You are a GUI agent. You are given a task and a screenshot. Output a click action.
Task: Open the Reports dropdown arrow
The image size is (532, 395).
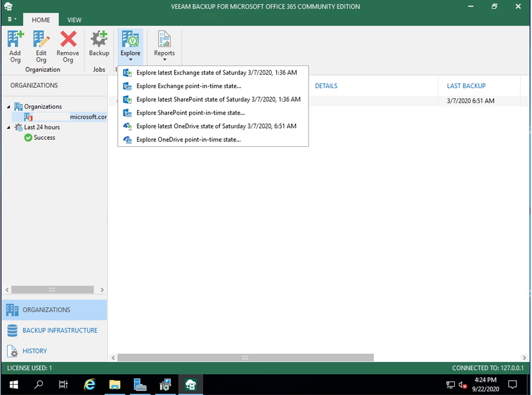point(164,60)
